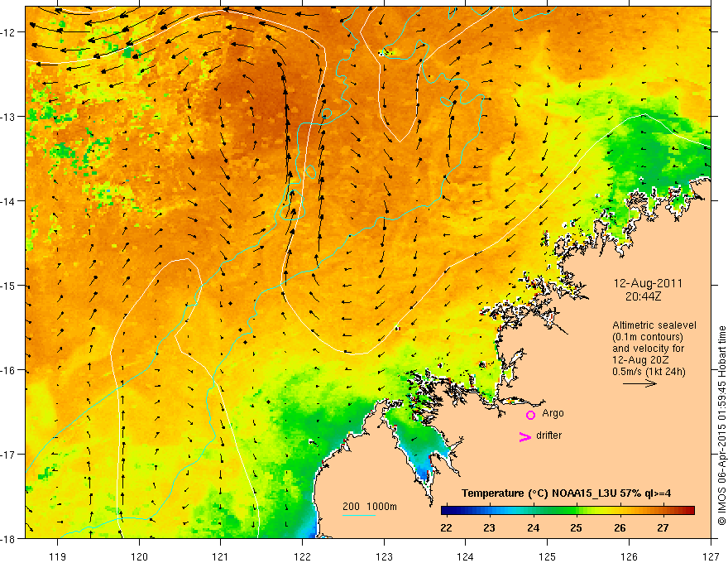Click longitude axis label 119
Viewport: 728px width, 563px height.
[58, 556]
